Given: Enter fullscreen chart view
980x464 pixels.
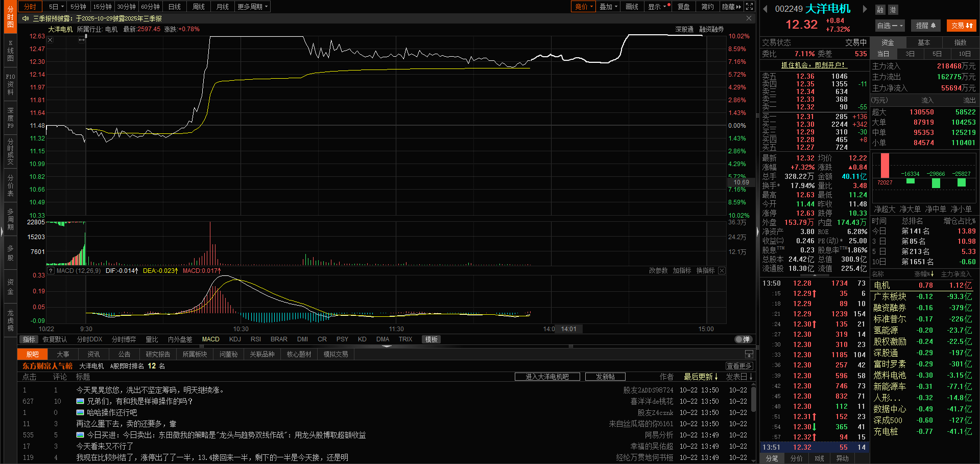Looking at the screenshot, I should (749, 7).
